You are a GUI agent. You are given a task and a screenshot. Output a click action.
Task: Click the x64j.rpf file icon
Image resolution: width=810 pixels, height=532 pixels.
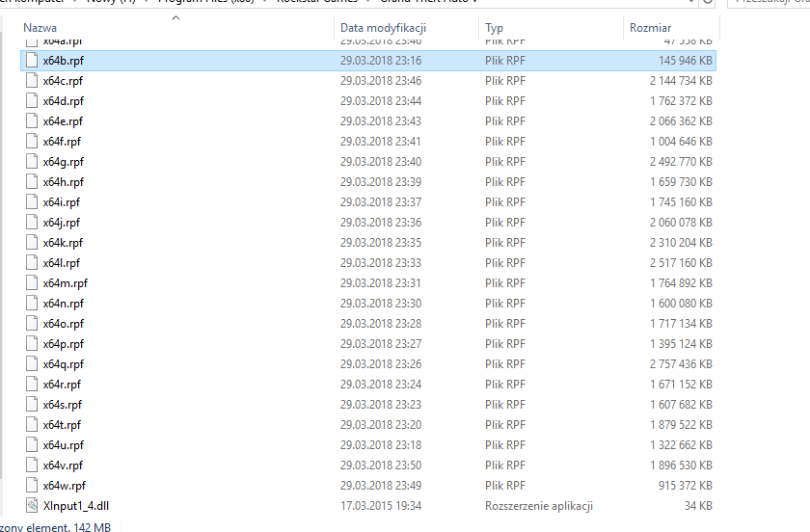[32, 222]
